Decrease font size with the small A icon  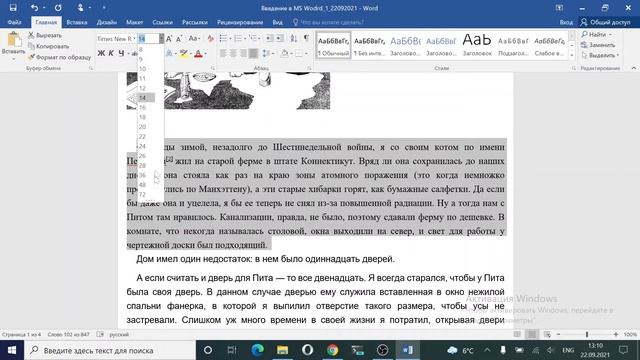pos(179,39)
